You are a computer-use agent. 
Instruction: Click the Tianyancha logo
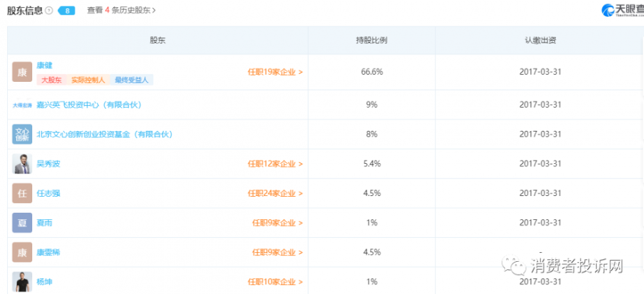click(x=621, y=10)
